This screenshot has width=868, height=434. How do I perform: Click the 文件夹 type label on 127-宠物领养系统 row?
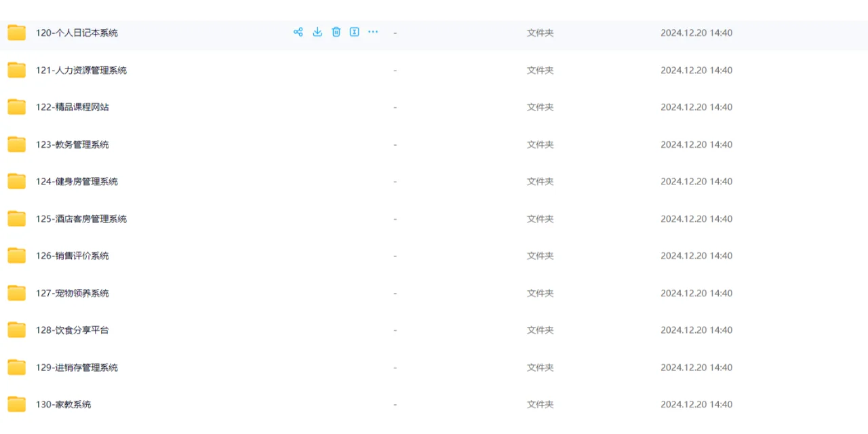[540, 293]
